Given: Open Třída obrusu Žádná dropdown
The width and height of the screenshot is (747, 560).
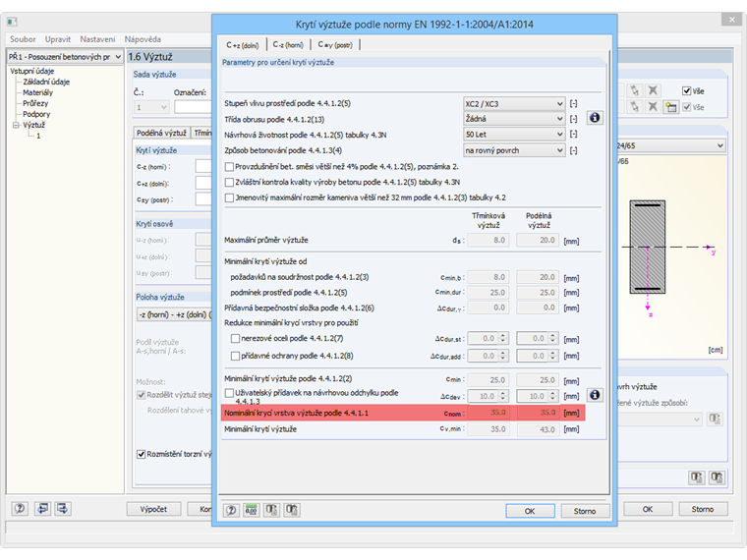Looking at the screenshot, I should click(x=514, y=119).
